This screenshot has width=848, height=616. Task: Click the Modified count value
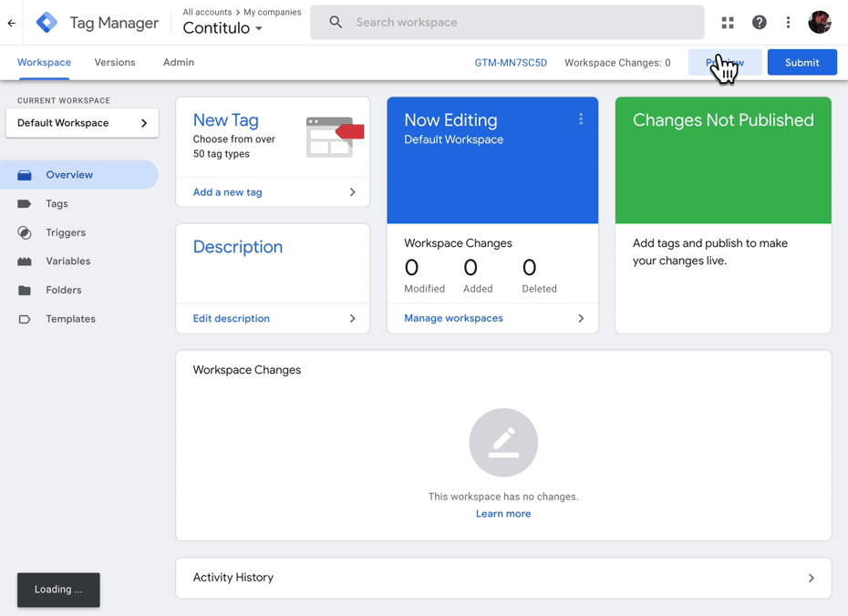[x=411, y=268]
